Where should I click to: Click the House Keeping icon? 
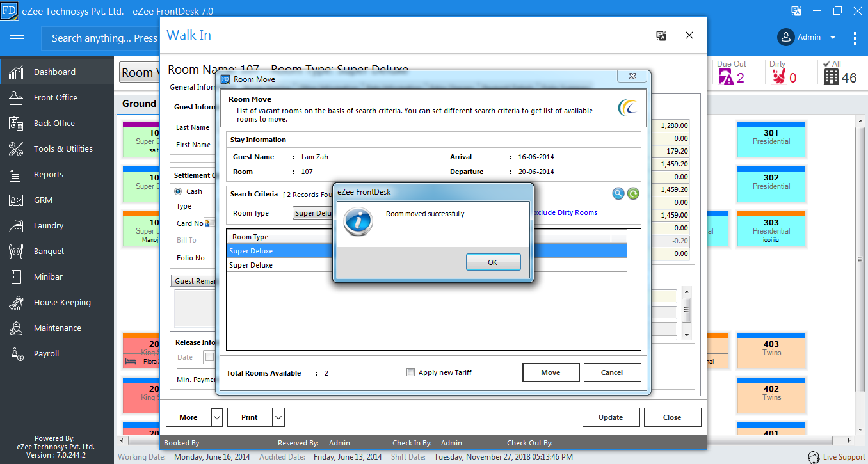[x=16, y=303]
